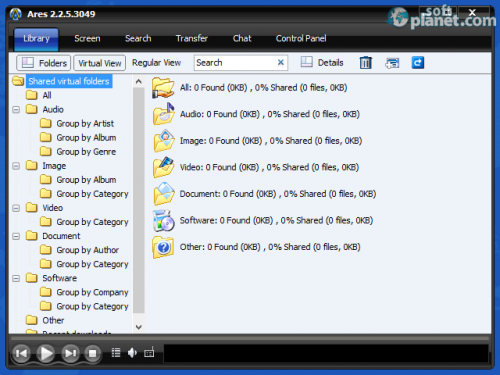Go to the Transfer tab
This screenshot has width=500, height=375.
(x=192, y=39)
